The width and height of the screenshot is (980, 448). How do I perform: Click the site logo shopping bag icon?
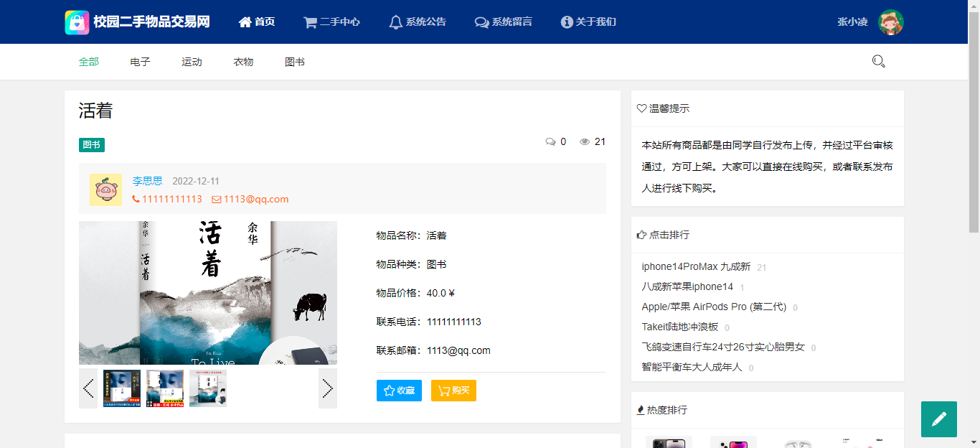[x=77, y=22]
